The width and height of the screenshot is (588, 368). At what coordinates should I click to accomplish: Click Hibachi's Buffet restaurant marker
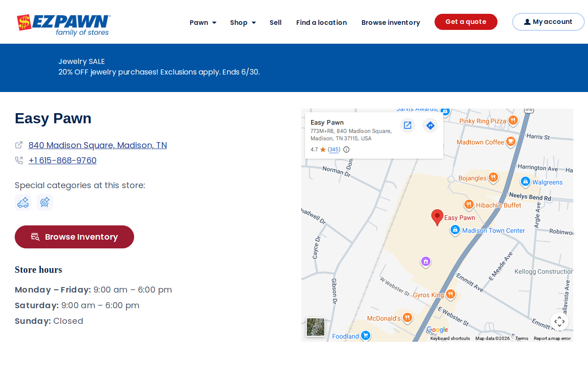[x=469, y=205]
